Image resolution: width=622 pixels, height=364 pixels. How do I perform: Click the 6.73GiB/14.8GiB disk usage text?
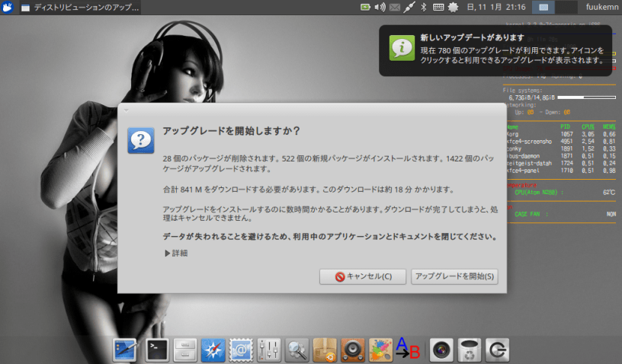tap(531, 97)
